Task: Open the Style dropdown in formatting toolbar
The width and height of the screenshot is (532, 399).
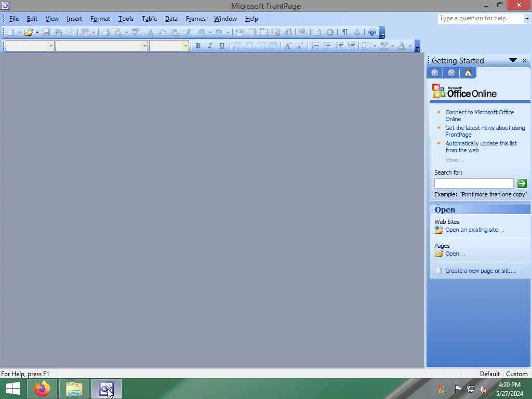Action: [x=51, y=46]
